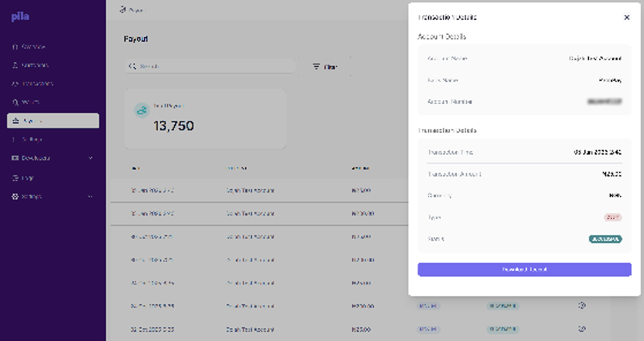The height and width of the screenshot is (341, 644).
Task: Select the Overview icon in the sidebar
Action: (x=15, y=47)
